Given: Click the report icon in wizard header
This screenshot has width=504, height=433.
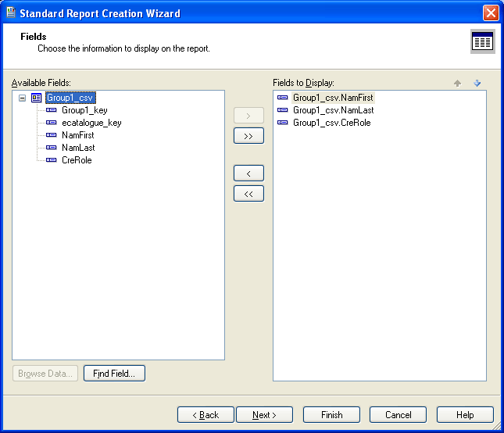Looking at the screenshot, I should 482,42.
